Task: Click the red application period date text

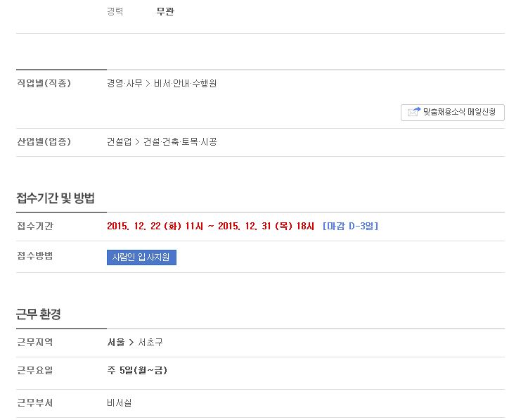Action: pyautogui.click(x=210, y=226)
